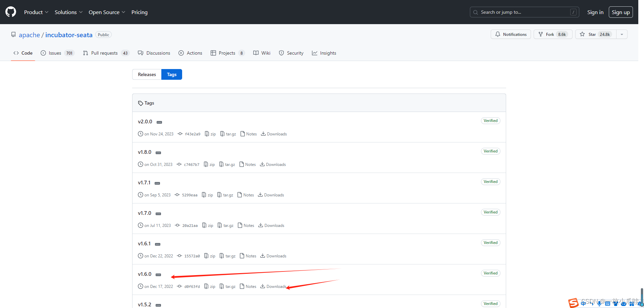Screen dimensions: 644x308
Task: Open Downloads for v2.0.0
Action: (x=274, y=134)
